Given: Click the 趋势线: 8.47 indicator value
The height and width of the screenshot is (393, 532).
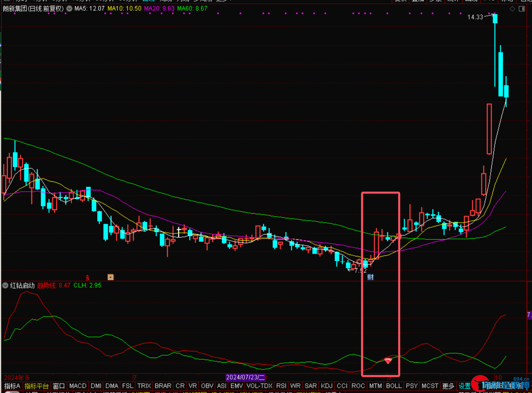Looking at the screenshot, I should click(x=54, y=285).
